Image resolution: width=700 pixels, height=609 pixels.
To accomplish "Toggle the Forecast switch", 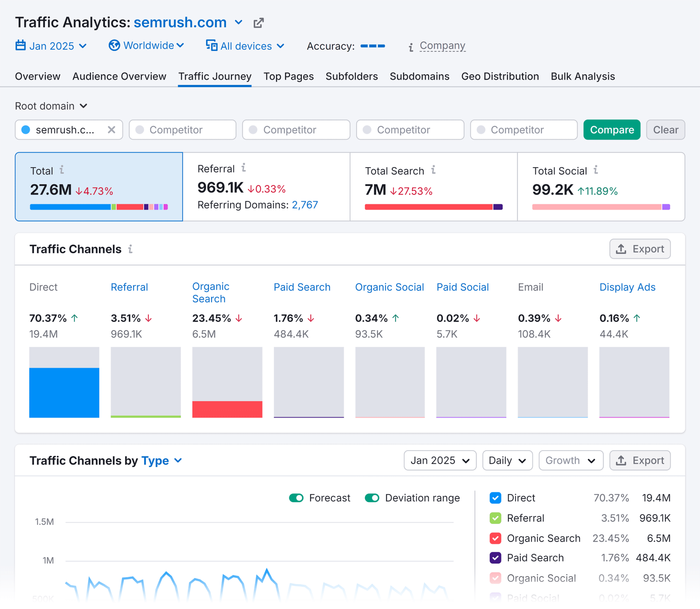I will 296,498.
